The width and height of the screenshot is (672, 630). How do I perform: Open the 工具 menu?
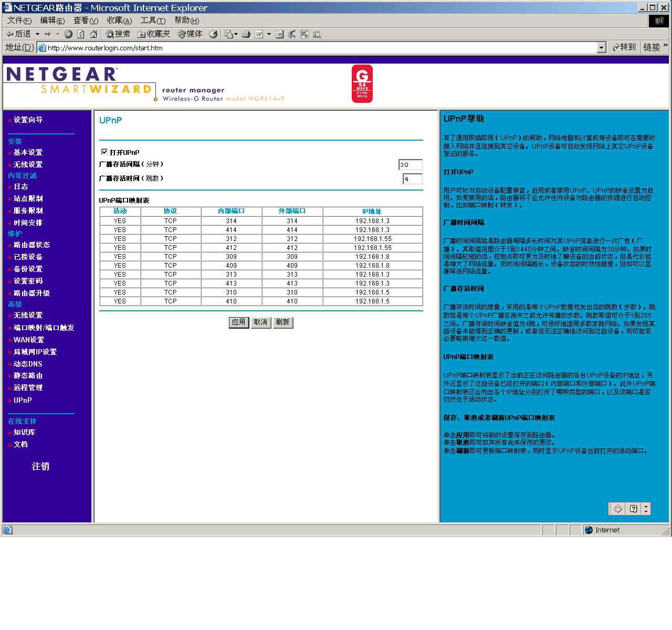click(152, 20)
